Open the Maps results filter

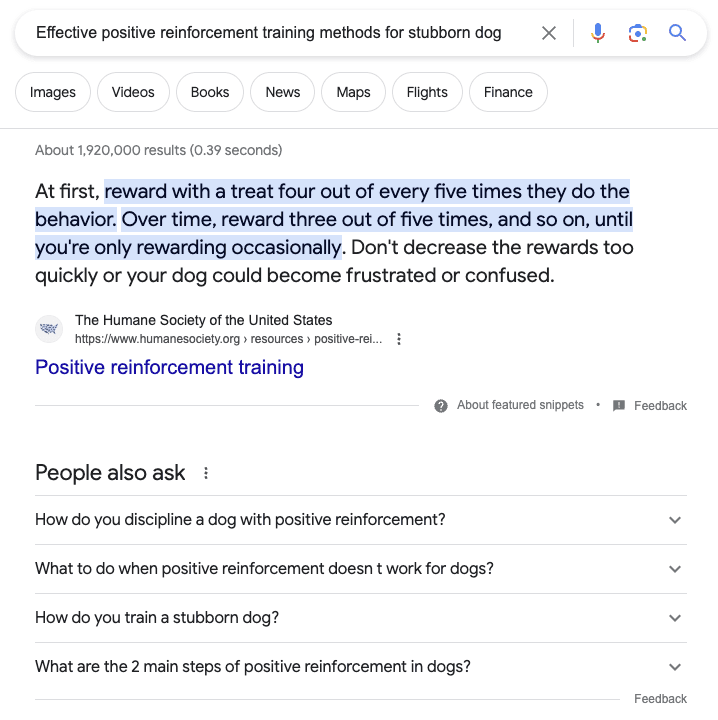point(354,92)
